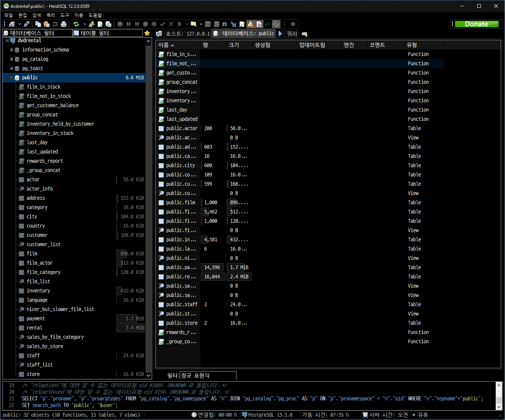Jump to the first row icon

point(129,24)
